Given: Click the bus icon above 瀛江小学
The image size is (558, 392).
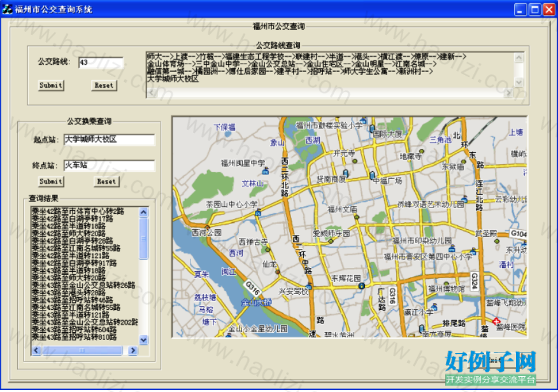Looking at the screenshot, I should 434,306.
